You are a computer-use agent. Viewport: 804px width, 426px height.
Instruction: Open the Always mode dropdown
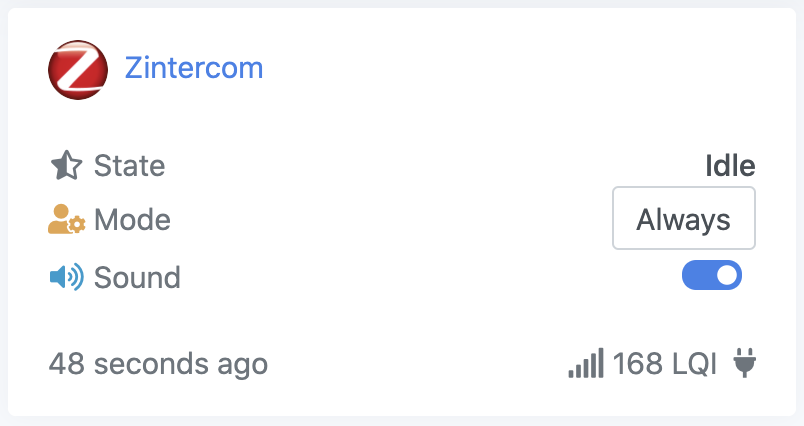point(684,219)
